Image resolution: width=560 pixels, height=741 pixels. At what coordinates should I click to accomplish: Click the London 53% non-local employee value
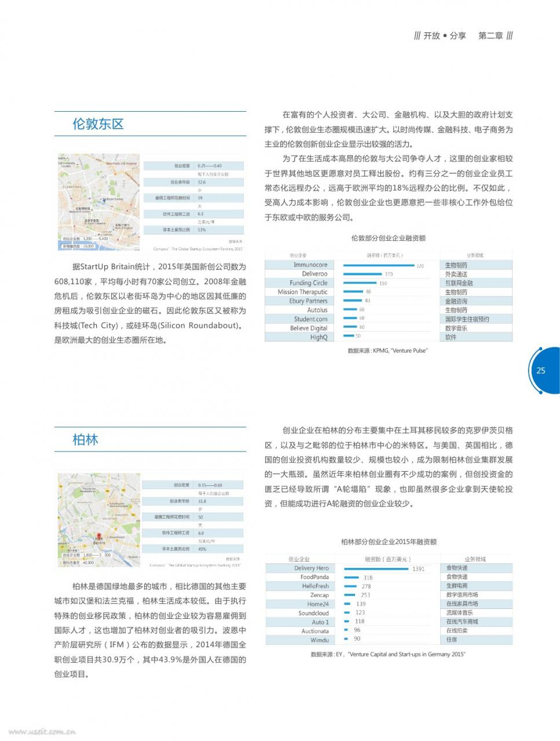pyautogui.click(x=202, y=230)
